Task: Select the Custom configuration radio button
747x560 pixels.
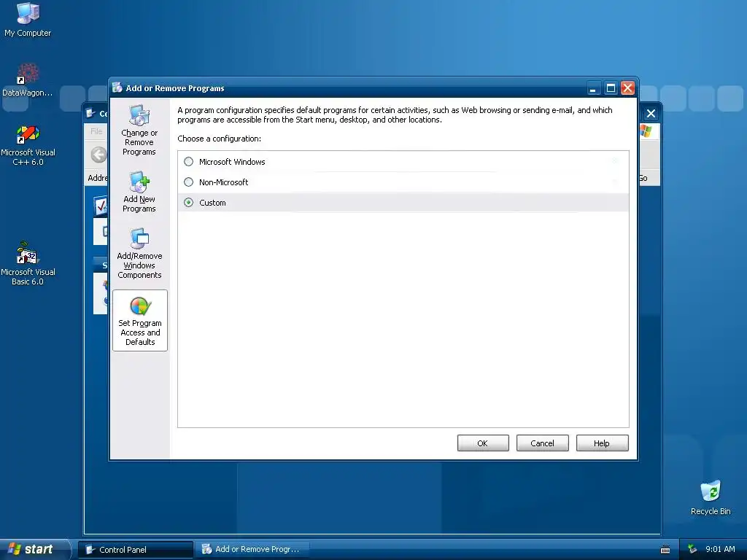Action: 189,203
